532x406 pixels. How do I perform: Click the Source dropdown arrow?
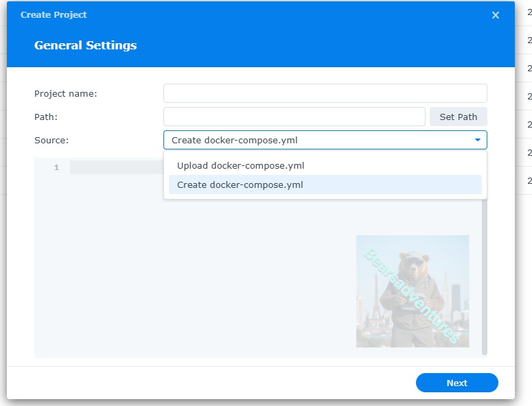478,140
